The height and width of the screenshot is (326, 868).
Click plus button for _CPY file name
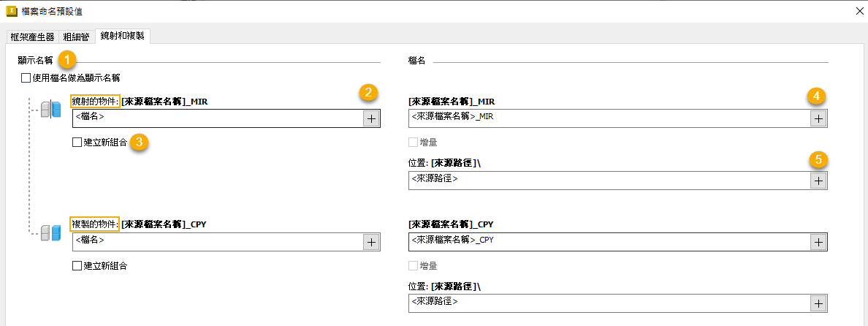coord(818,242)
